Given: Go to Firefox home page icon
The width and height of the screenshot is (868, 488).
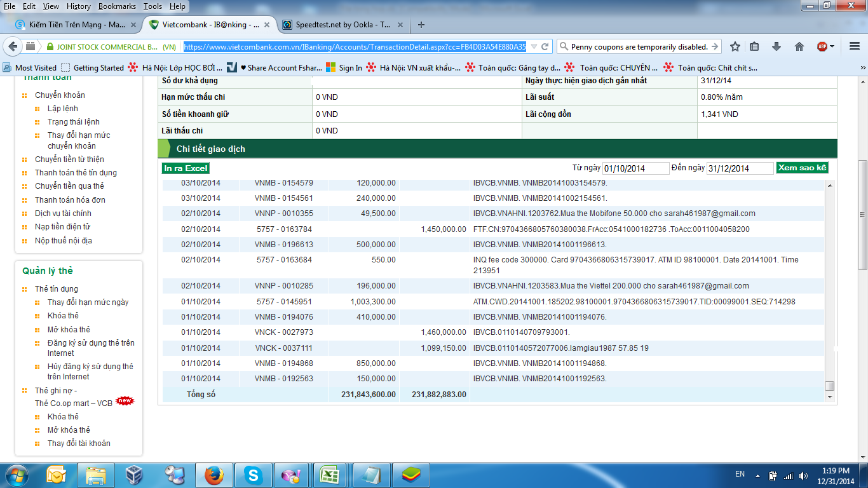Looking at the screenshot, I should tap(799, 46).
